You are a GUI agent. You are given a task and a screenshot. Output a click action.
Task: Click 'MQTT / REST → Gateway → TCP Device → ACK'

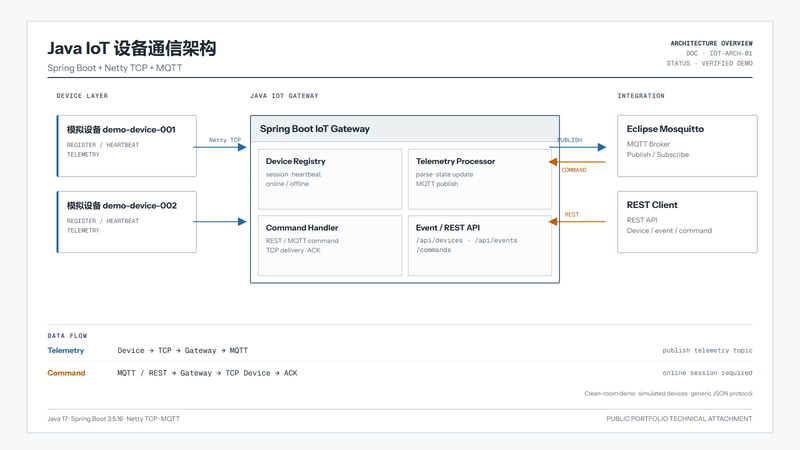point(207,373)
